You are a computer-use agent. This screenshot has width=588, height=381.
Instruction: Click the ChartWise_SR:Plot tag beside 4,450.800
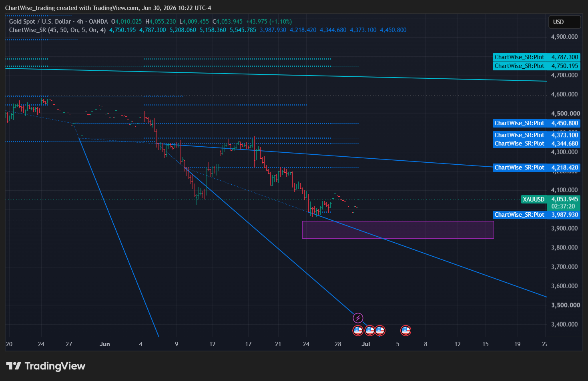(519, 123)
